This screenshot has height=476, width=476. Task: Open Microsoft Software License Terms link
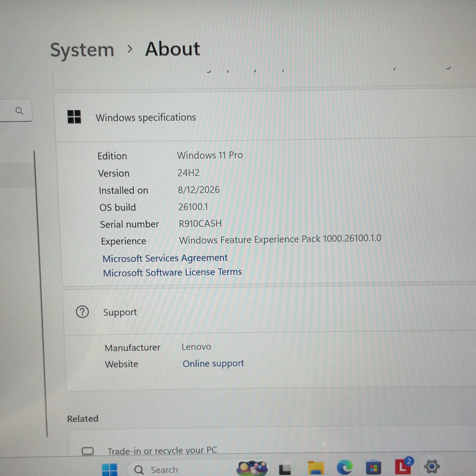[x=173, y=273]
